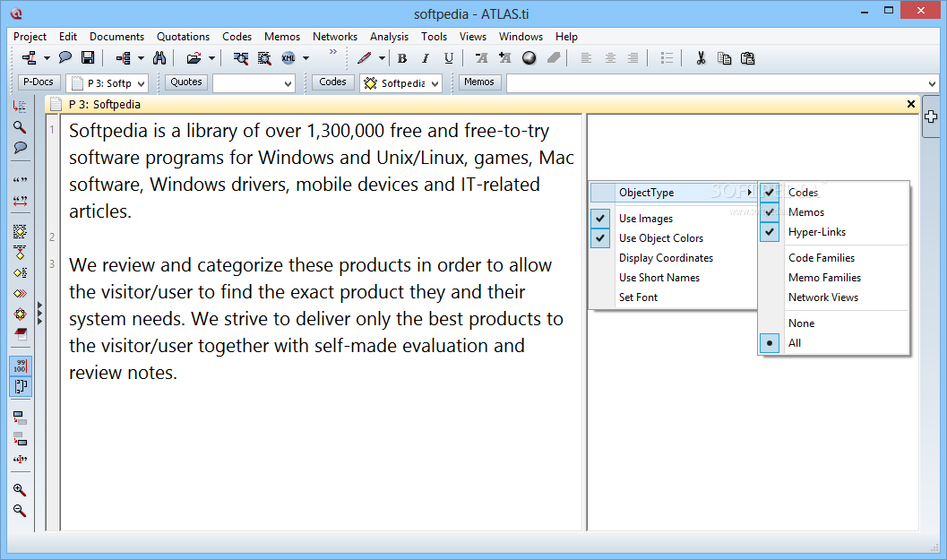The width and height of the screenshot is (947, 560).
Task: Click the sidebar comment bubble icon
Action: (x=20, y=148)
